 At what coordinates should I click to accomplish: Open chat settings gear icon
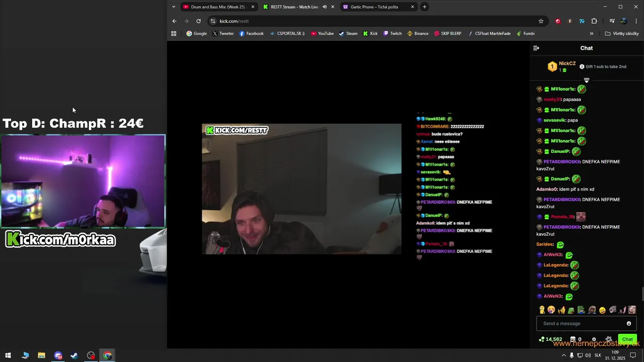pyautogui.click(x=594, y=339)
